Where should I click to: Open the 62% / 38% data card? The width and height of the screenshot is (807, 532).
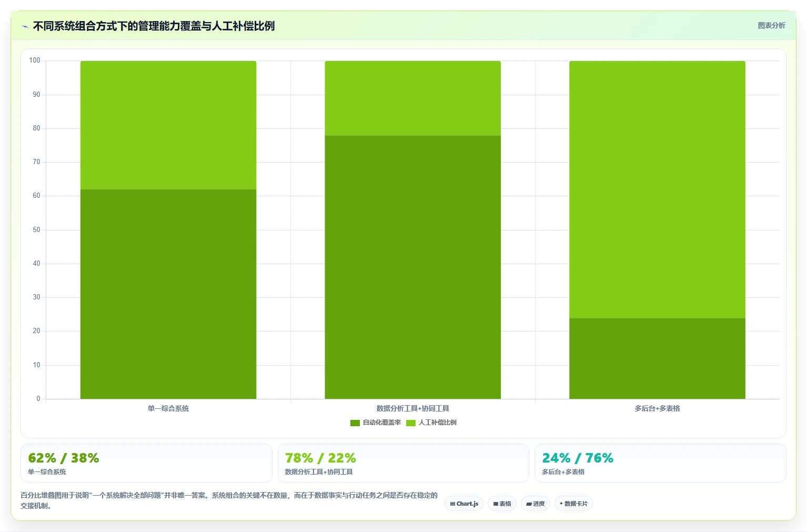[146, 463]
